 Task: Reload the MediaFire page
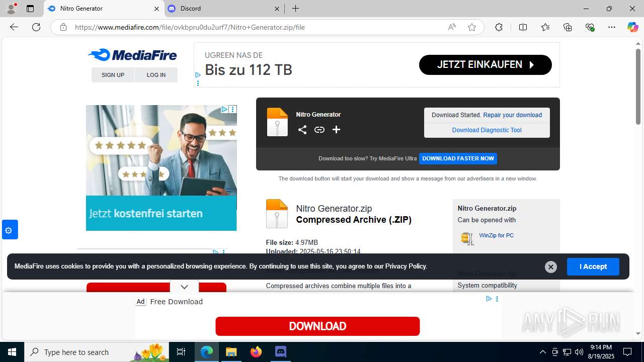[36, 27]
